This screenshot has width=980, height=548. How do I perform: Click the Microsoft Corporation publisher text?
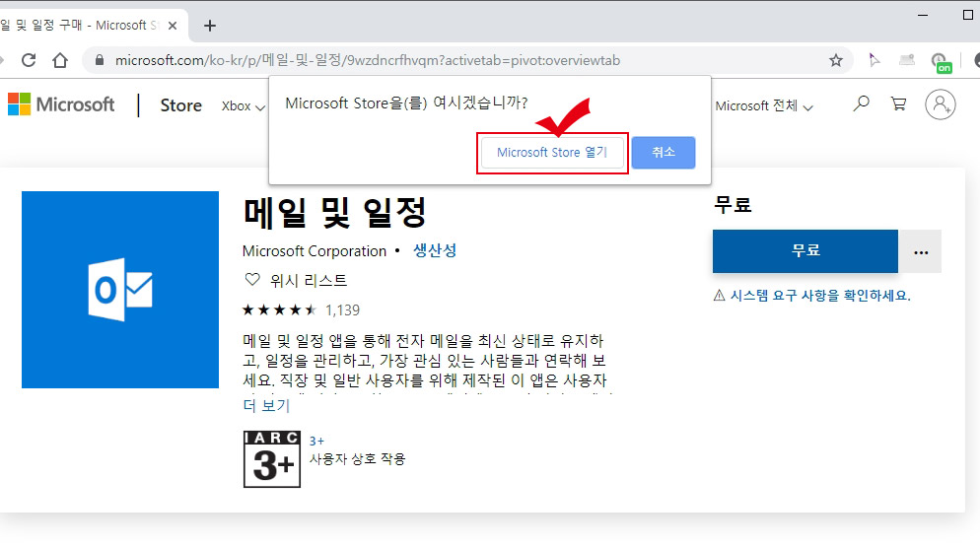click(x=315, y=251)
